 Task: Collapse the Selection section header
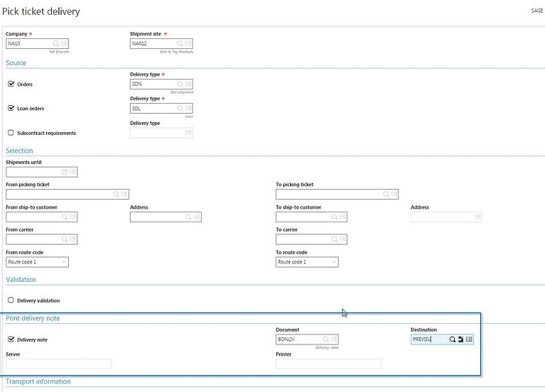tap(19, 151)
